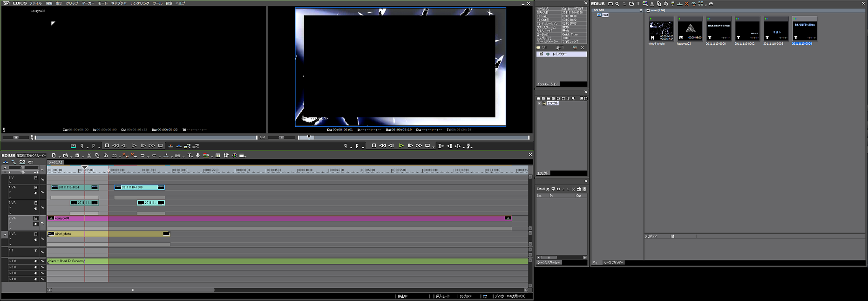Open the Marker menu
This screenshot has width=868, height=301.
pos(88,3)
